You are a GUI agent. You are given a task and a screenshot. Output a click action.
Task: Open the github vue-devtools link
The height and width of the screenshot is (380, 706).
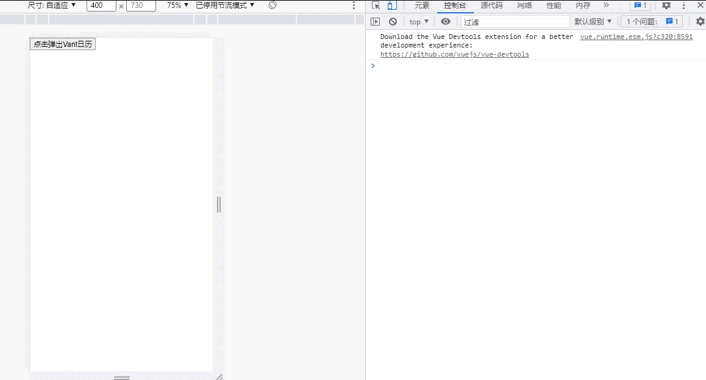tap(455, 54)
